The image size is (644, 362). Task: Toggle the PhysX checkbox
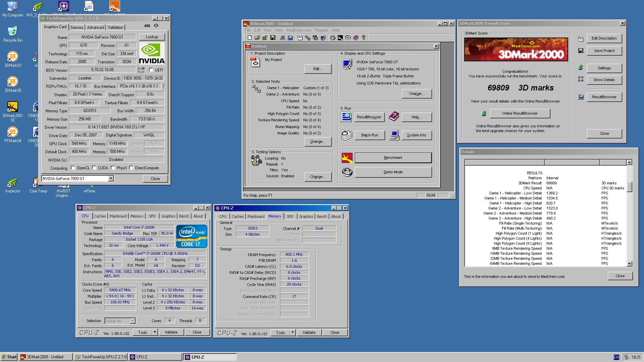[x=113, y=168]
